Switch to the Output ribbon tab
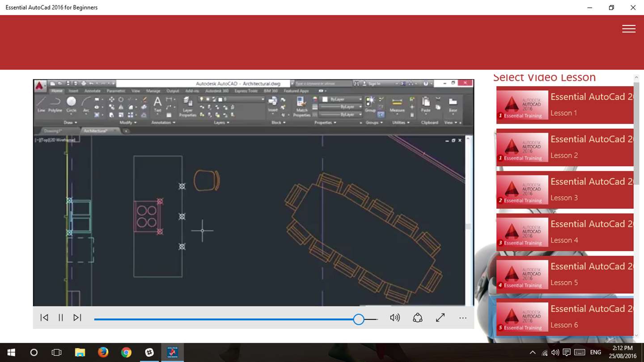Image resolution: width=644 pixels, height=362 pixels. [x=173, y=91]
